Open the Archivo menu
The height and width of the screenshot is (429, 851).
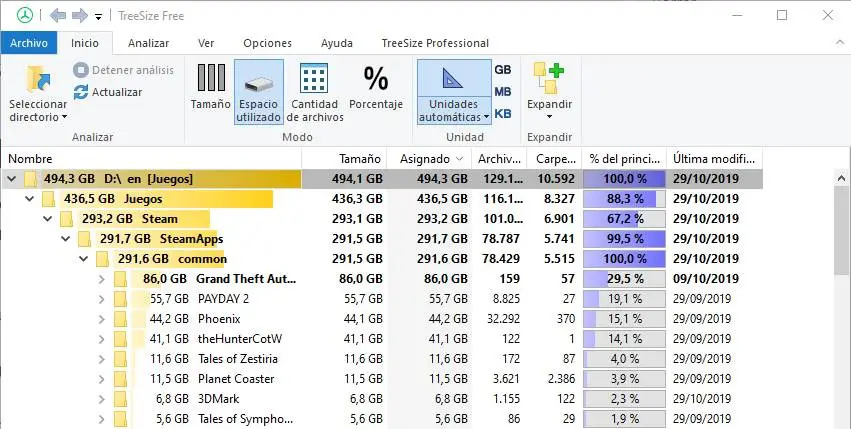point(28,43)
